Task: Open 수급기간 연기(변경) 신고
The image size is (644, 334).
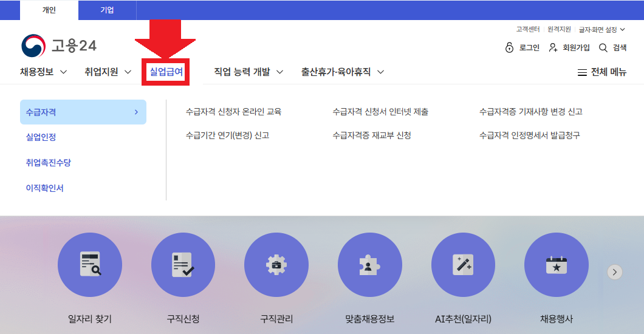Action: click(228, 135)
